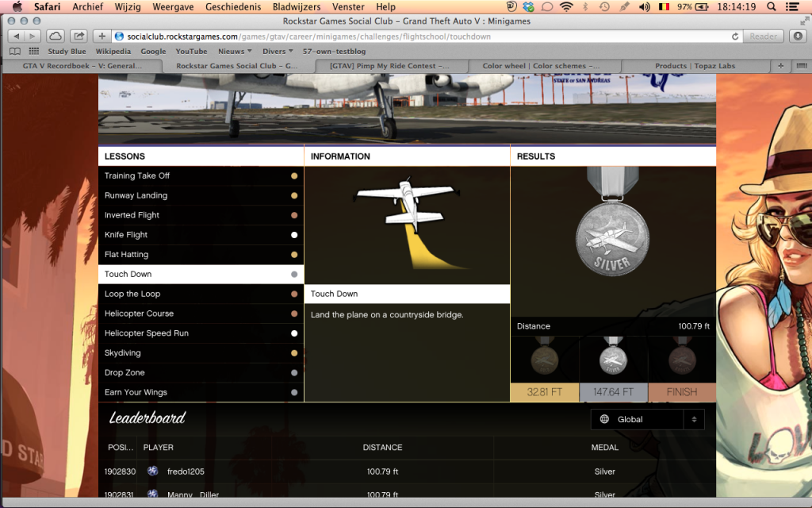Click the Reader button
Viewport: 812px width, 508px height.
click(764, 37)
